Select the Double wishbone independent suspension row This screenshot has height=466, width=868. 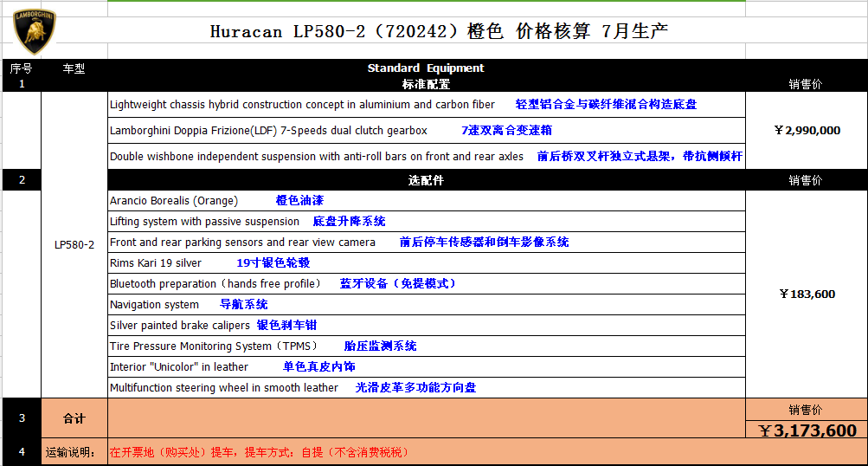[x=427, y=156]
